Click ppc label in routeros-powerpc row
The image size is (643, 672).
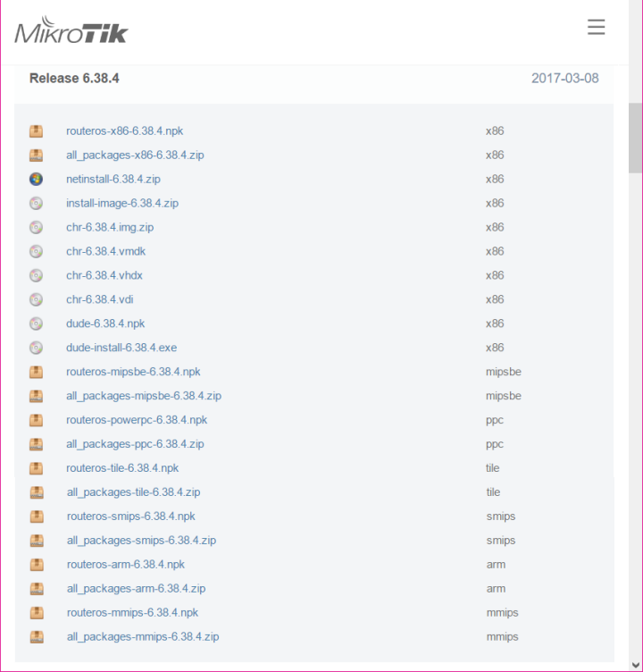click(x=495, y=420)
